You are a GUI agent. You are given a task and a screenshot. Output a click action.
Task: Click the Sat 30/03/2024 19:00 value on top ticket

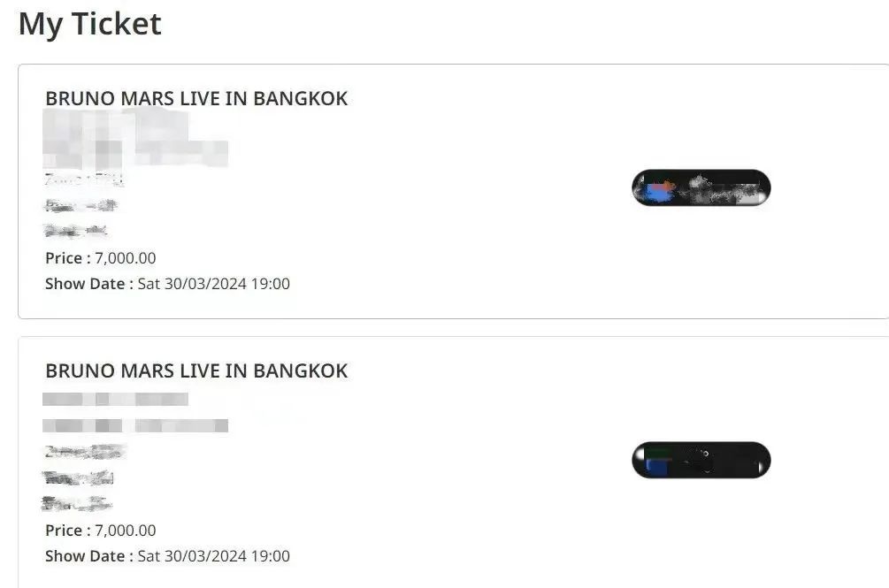[213, 284]
